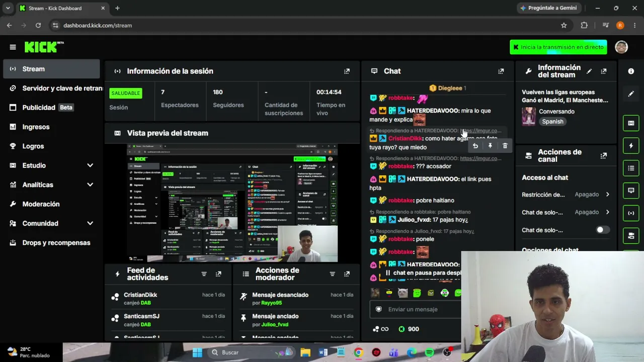Image resolution: width=644 pixels, height=362 pixels.
Task: Click the stream preview thumbnail
Action: click(x=232, y=203)
